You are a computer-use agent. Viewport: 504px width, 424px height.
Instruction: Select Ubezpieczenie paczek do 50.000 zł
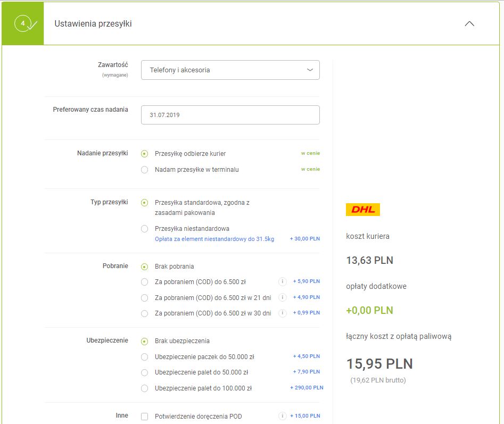point(144,356)
